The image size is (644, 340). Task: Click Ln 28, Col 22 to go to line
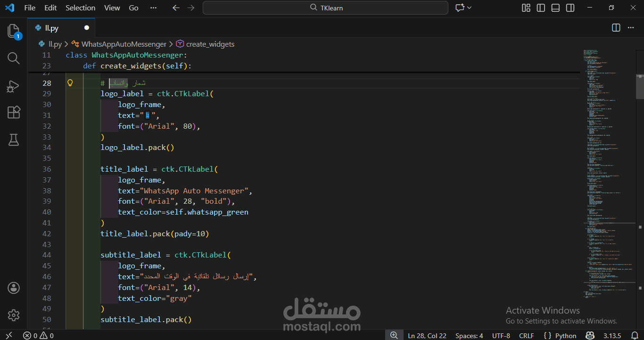click(x=427, y=336)
